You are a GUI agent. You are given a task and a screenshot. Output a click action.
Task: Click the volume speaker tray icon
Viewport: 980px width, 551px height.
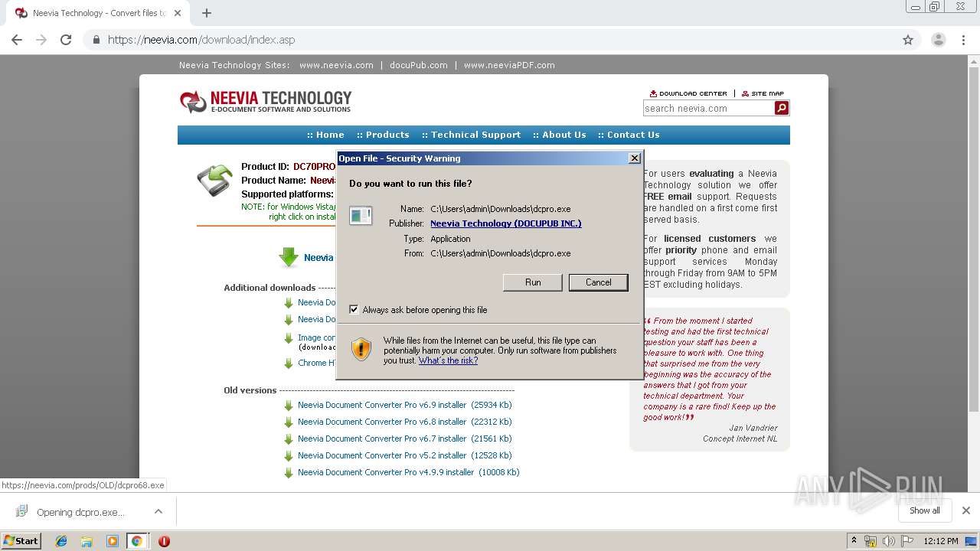888,541
